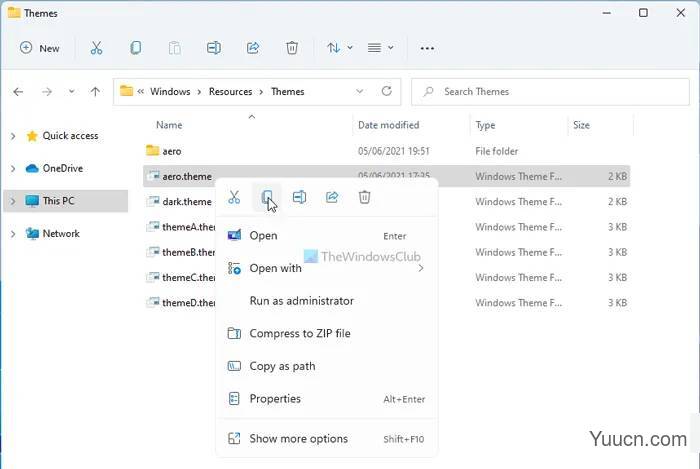The height and width of the screenshot is (469, 700).
Task: Choose Open from the context menu
Action: point(326,236)
